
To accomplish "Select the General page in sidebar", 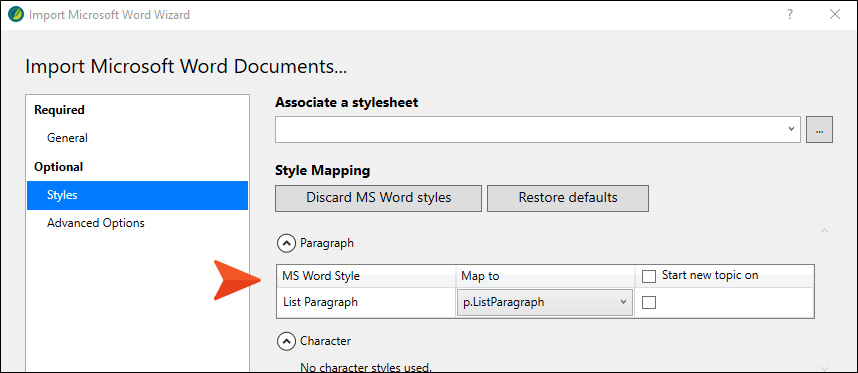I will tap(67, 138).
